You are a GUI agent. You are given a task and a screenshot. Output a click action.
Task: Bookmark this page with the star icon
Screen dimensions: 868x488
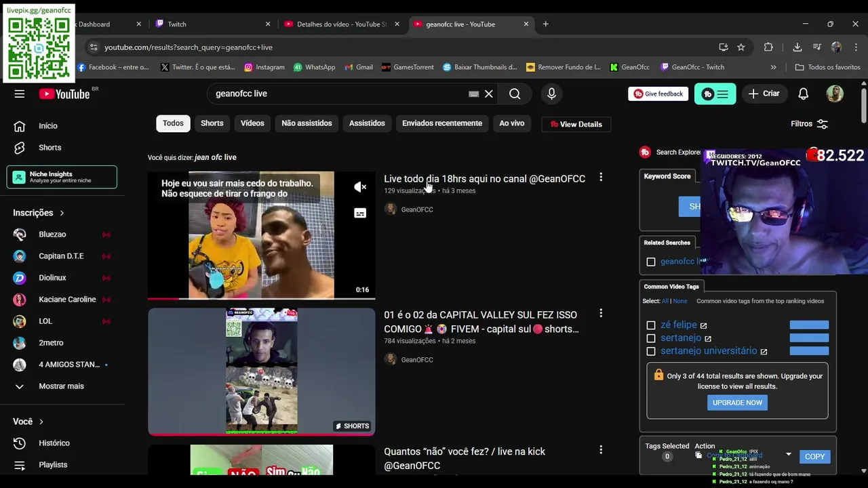tap(741, 47)
